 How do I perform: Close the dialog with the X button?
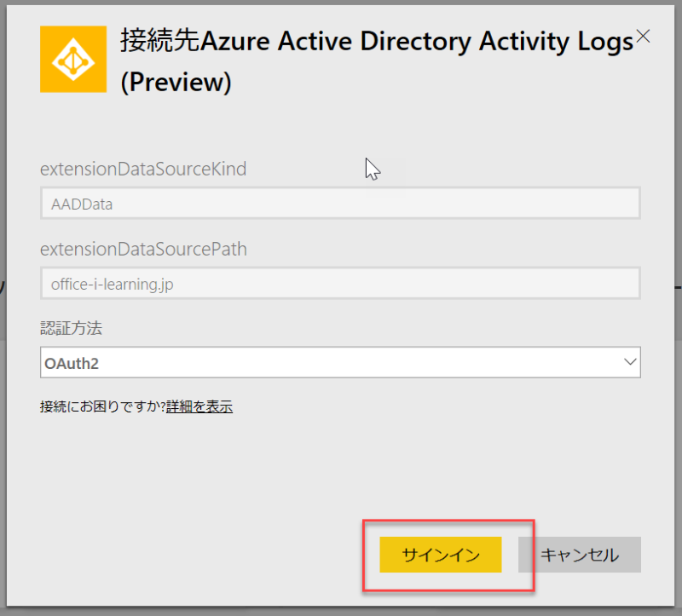pyautogui.click(x=643, y=37)
